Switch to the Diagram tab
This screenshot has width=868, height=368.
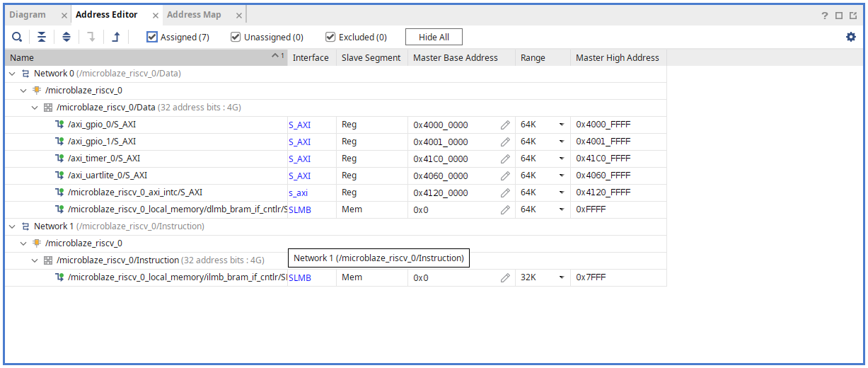28,15
